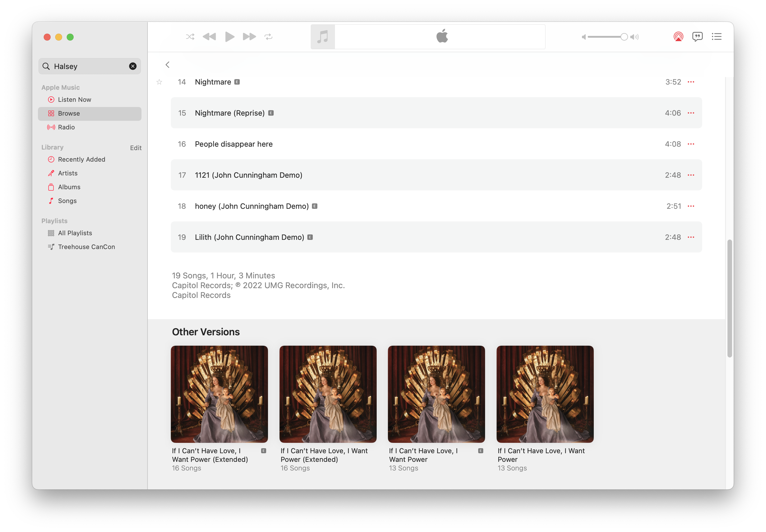This screenshot has height=532, width=766.
Task: Click the search magnifier icon
Action: (46, 66)
